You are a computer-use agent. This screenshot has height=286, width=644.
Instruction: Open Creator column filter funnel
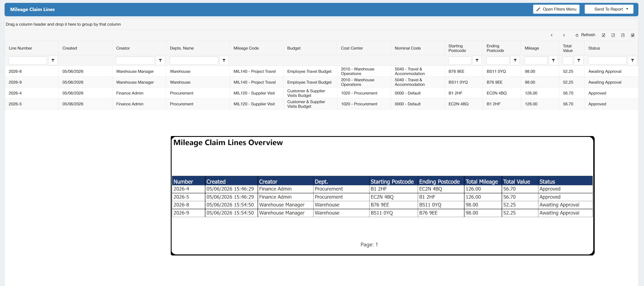click(x=160, y=61)
